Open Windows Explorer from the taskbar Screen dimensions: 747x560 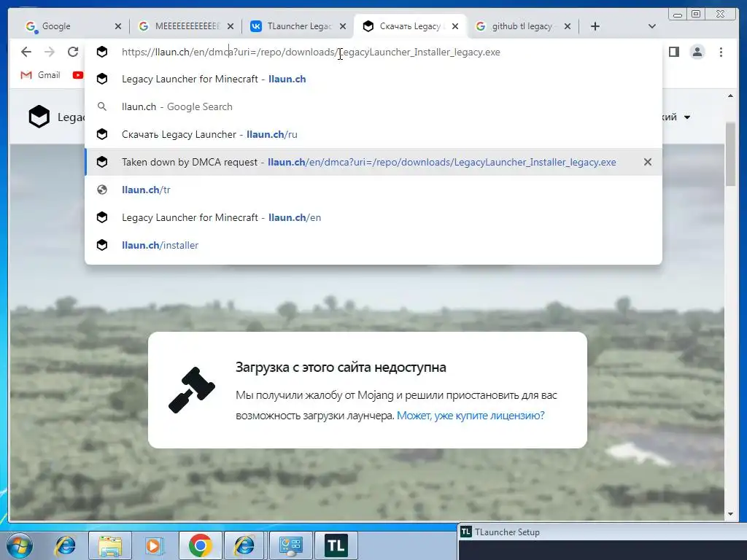tap(110, 545)
